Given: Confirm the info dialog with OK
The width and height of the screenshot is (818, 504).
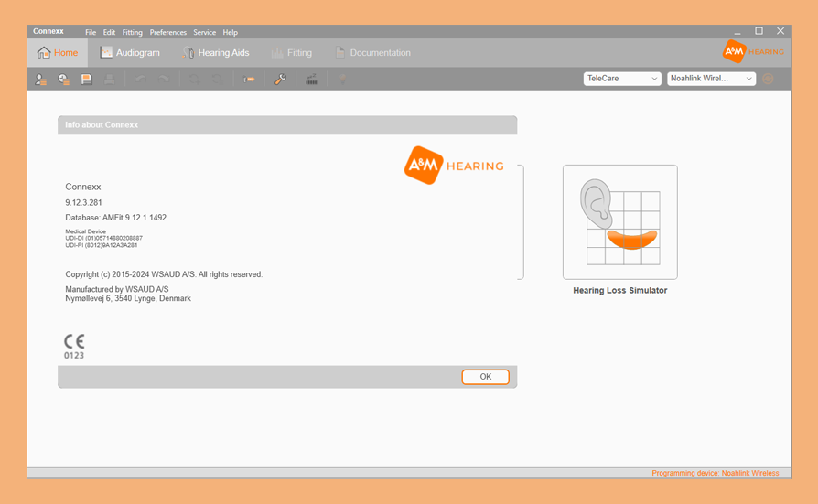Looking at the screenshot, I should point(485,377).
